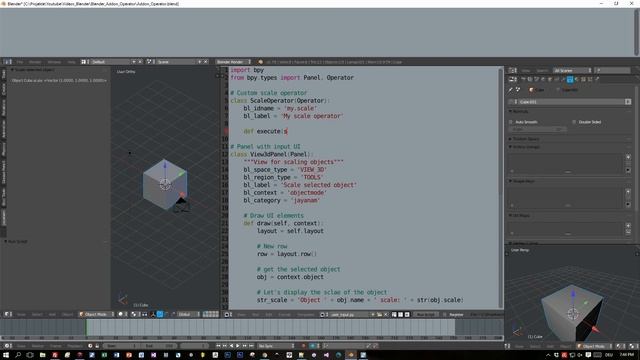Click the Run Script button
Image resolution: width=640 pixels, height=360 pixels.
(x=426, y=315)
